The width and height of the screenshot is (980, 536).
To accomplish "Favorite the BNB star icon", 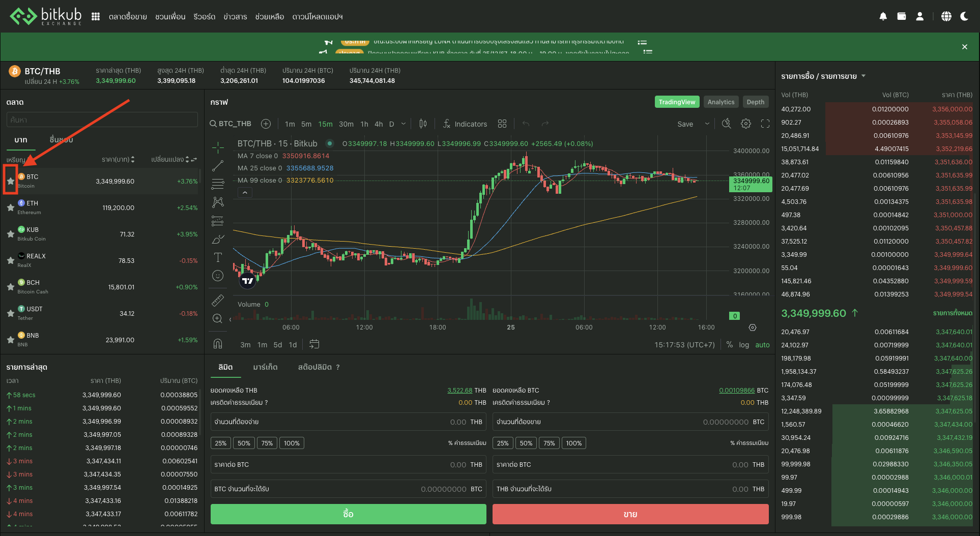I will coord(10,340).
